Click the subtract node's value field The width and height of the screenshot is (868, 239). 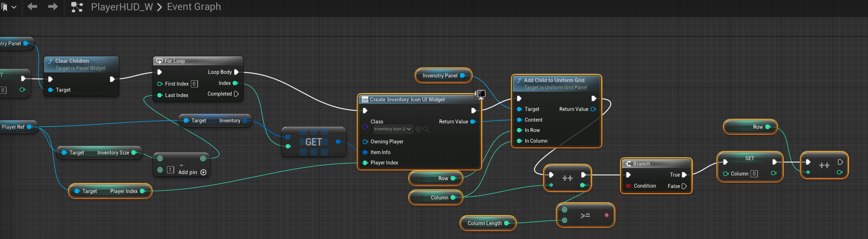coord(170,170)
